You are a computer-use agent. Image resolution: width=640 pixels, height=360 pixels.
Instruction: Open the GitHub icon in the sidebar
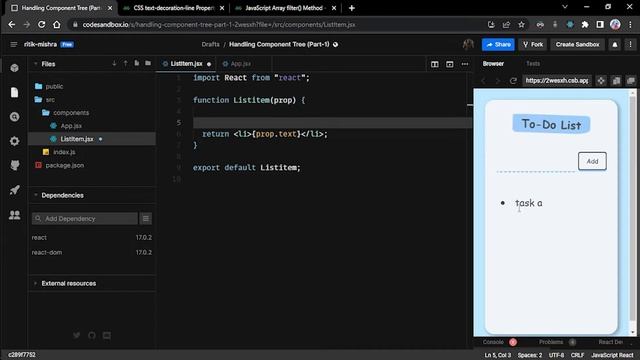click(x=15, y=165)
